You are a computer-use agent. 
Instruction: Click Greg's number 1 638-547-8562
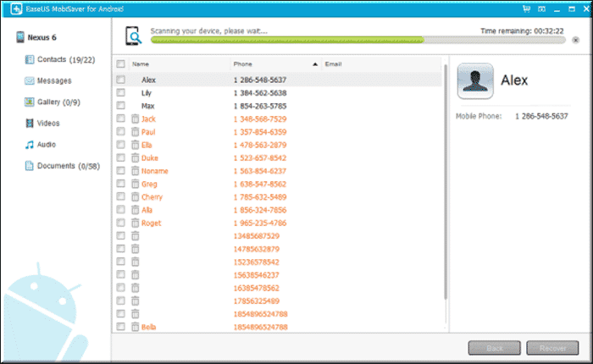[x=260, y=184]
